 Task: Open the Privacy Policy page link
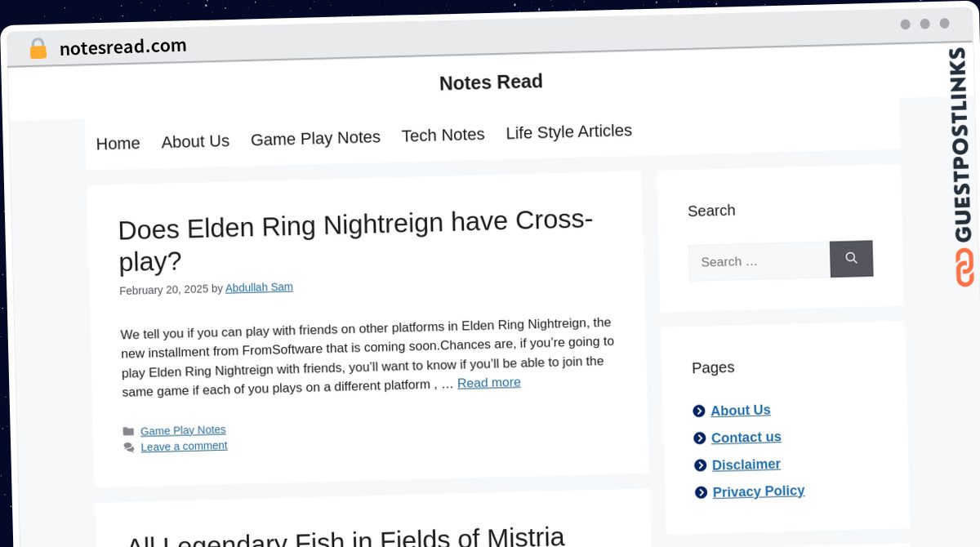(759, 491)
